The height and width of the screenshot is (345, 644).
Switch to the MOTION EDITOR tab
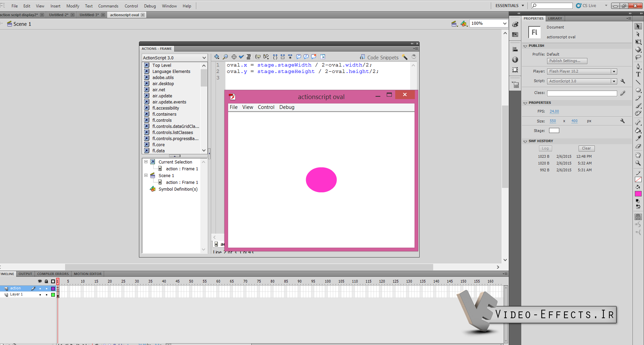coord(88,274)
